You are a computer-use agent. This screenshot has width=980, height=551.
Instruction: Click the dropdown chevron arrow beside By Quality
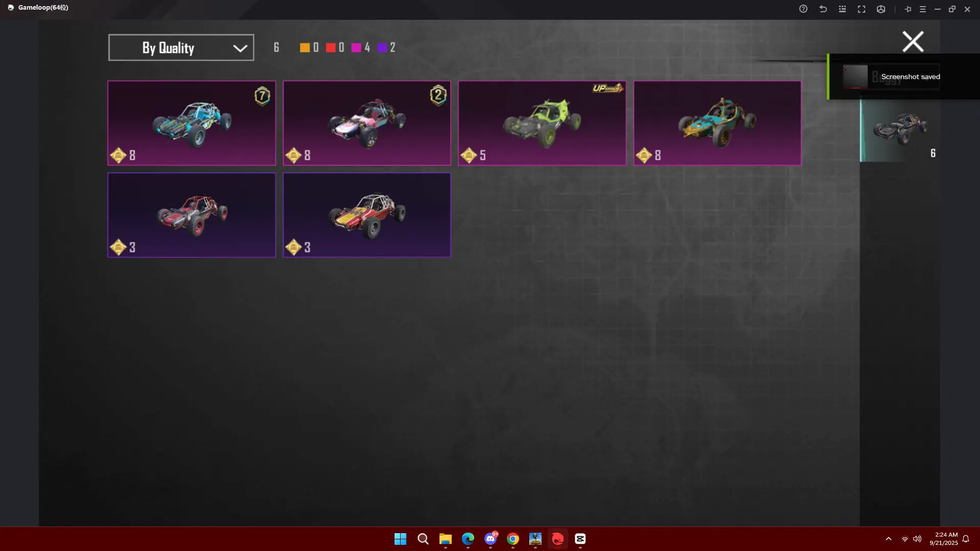[240, 48]
